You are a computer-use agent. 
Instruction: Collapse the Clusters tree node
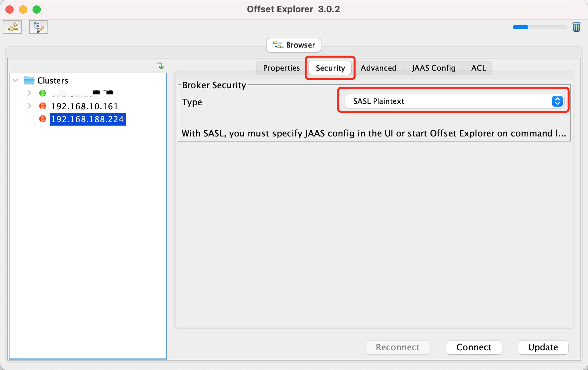[15, 80]
